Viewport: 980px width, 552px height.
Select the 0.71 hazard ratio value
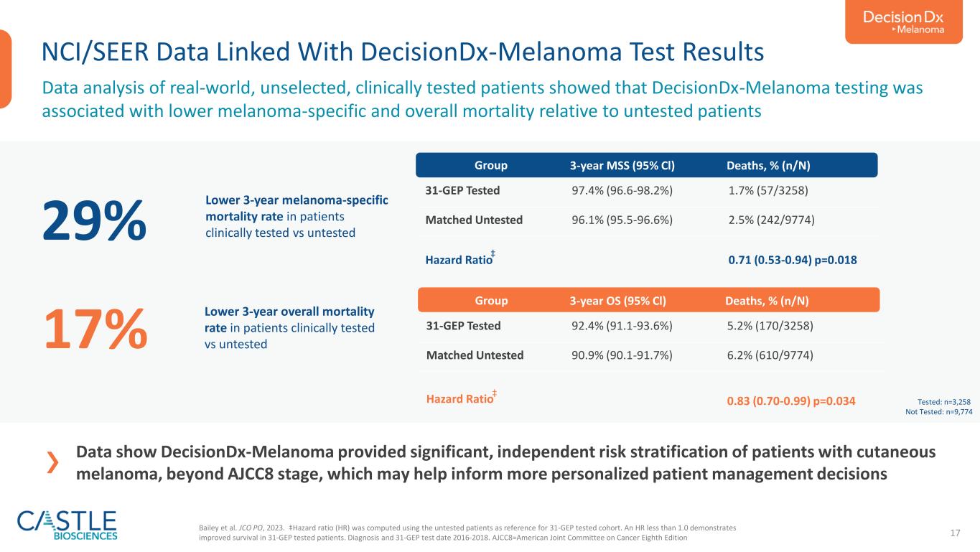pyautogui.click(x=793, y=260)
